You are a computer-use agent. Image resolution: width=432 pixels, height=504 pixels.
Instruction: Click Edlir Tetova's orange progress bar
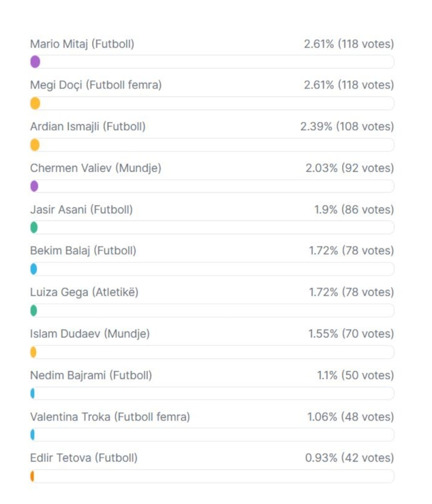[x=32, y=476]
